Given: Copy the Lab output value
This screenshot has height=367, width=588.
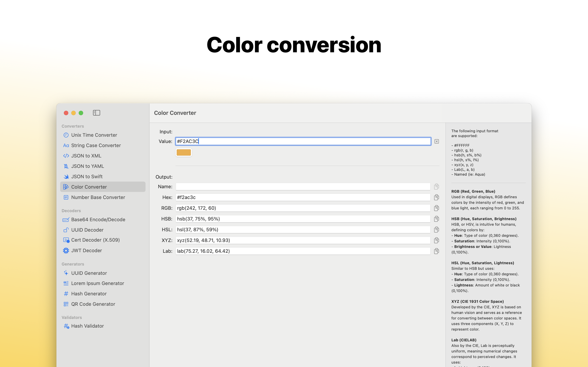Looking at the screenshot, I should point(436,251).
